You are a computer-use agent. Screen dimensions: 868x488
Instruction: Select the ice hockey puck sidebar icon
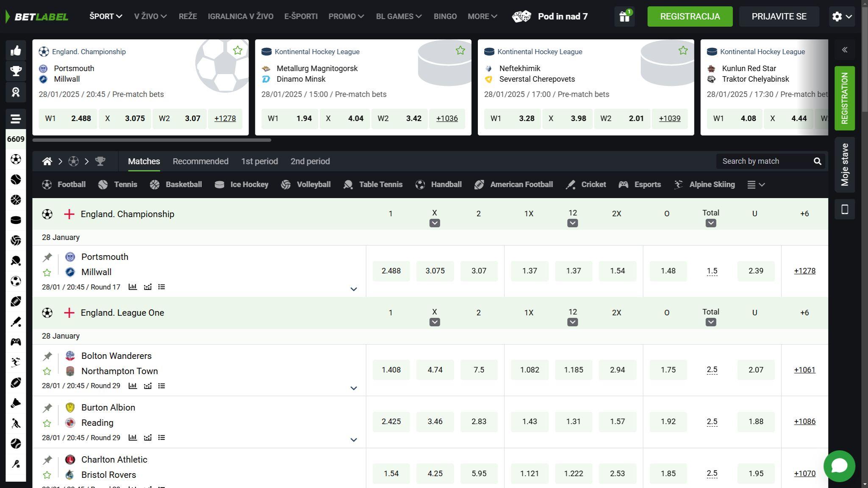(x=16, y=220)
